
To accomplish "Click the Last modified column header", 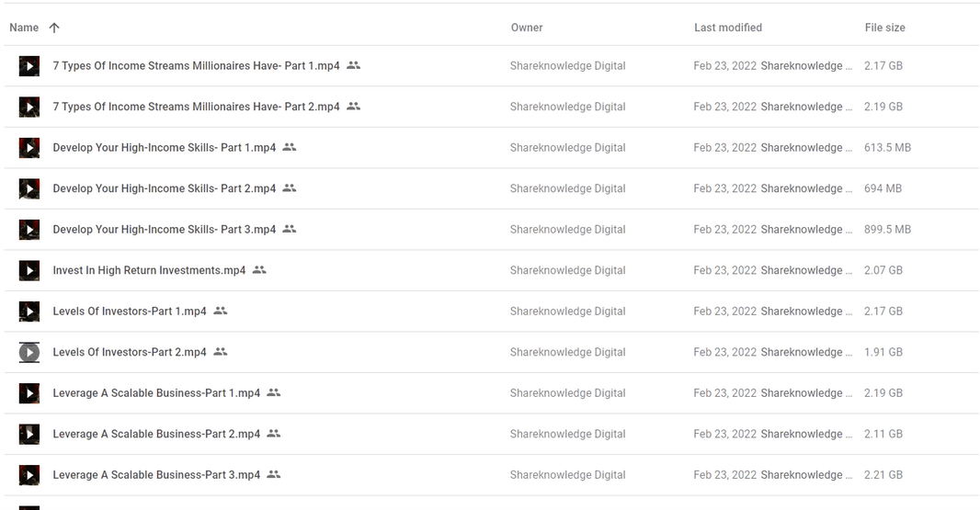I will [x=727, y=28].
